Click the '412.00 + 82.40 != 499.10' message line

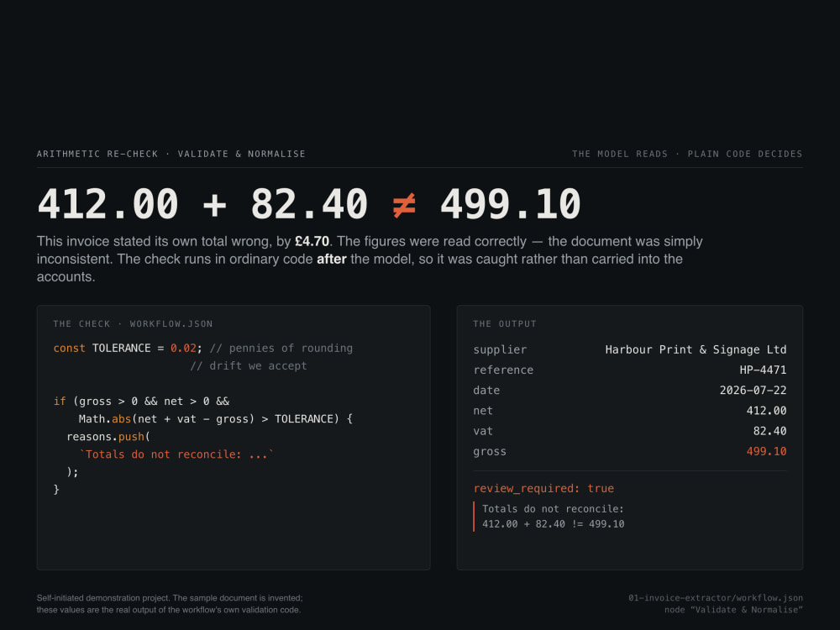pos(553,524)
